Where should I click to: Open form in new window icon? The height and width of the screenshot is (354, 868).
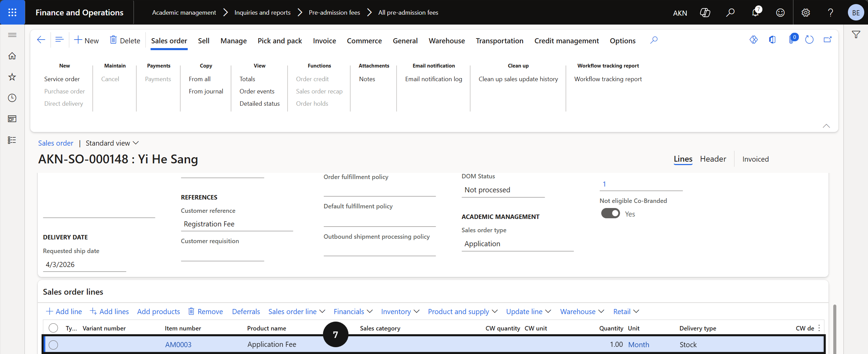coord(828,40)
